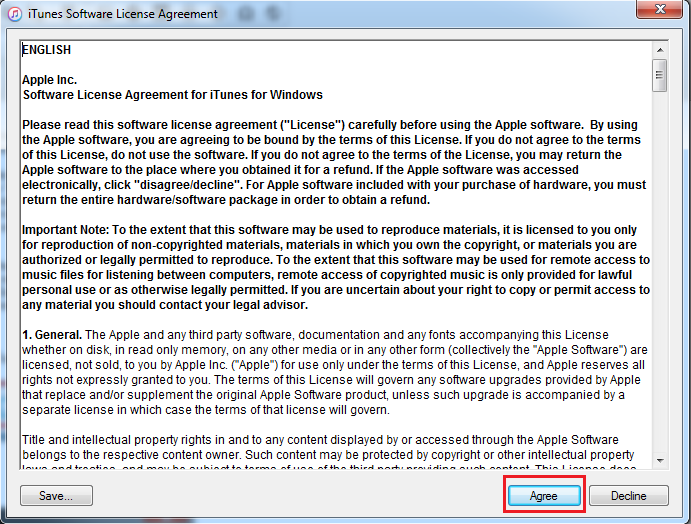Click the '1. General.' section heading
Screen dimensions: 691x524
tap(52, 334)
